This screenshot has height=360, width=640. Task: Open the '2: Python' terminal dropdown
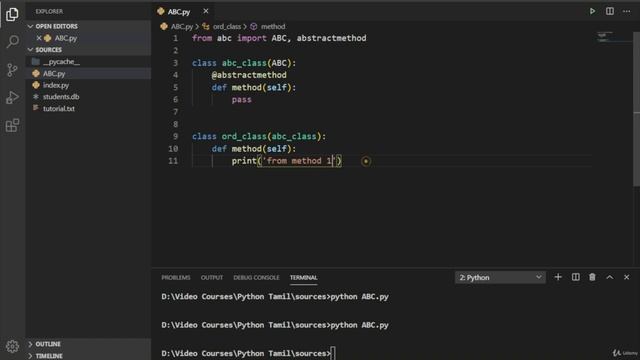[x=500, y=278]
